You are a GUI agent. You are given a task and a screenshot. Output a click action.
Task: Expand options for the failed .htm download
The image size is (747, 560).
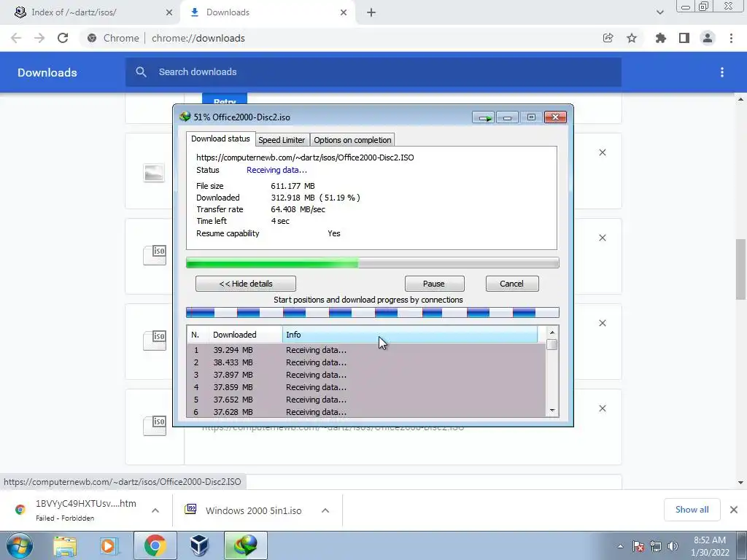155,510
